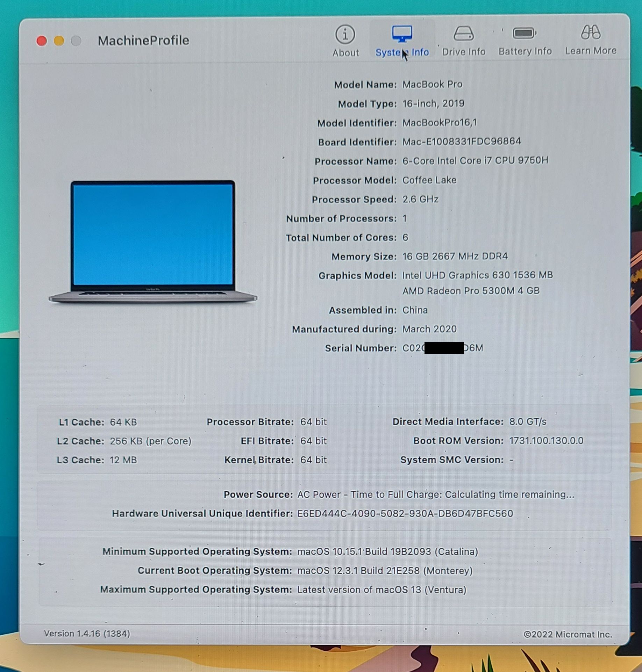Click the ©2022 Micromat Inc. copyright text
Viewport: 642px width, 672px height.
click(x=567, y=634)
